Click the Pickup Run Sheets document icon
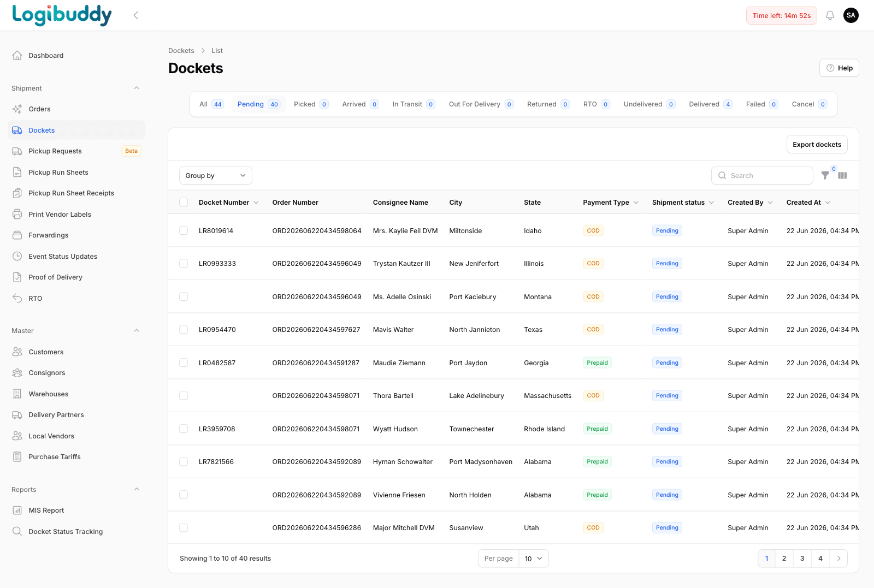The width and height of the screenshot is (874, 588). tap(17, 172)
